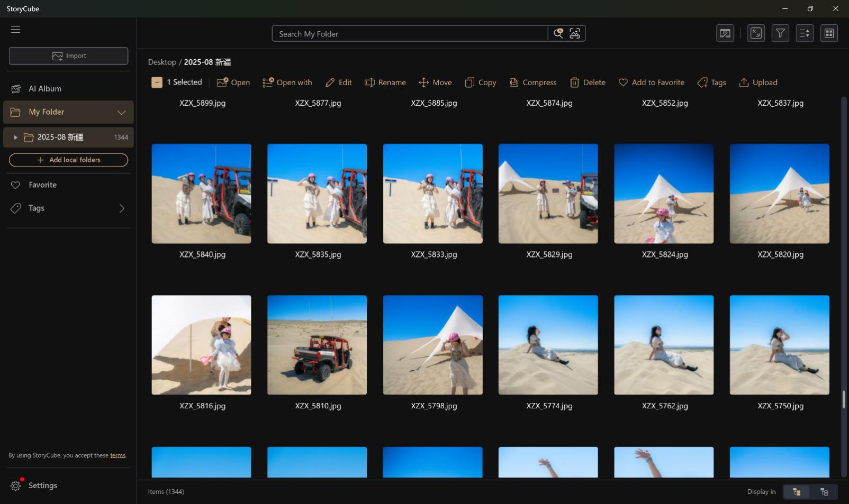Uncheck the '1 Selected' selection checkbox

click(157, 83)
